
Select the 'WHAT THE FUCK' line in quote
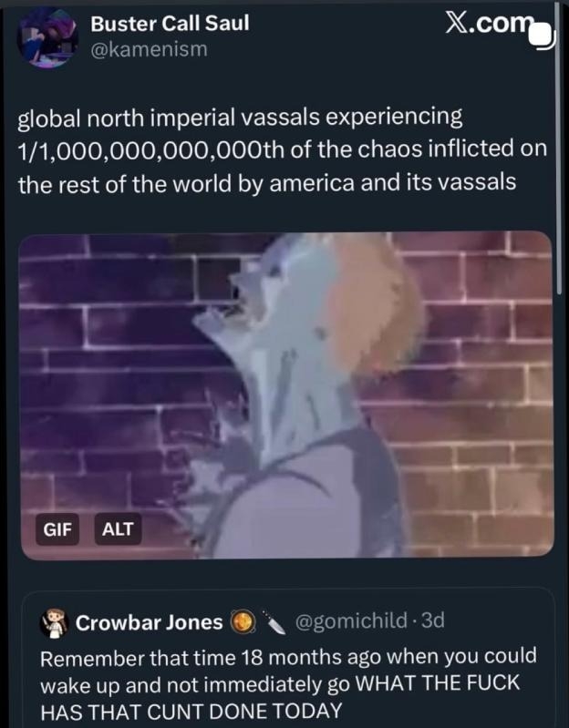click(438, 683)
